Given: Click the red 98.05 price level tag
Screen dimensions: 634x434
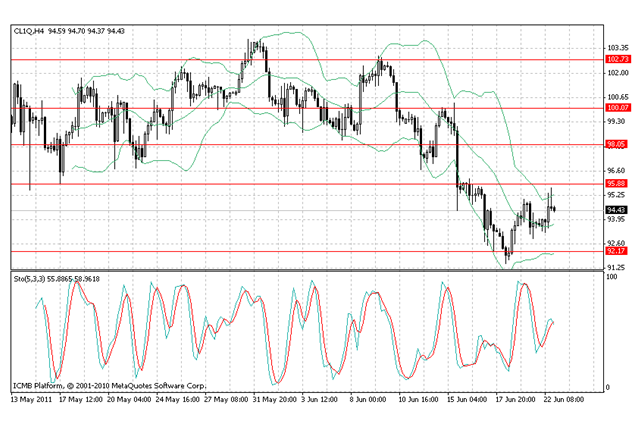Looking at the screenshot, I should [617, 144].
